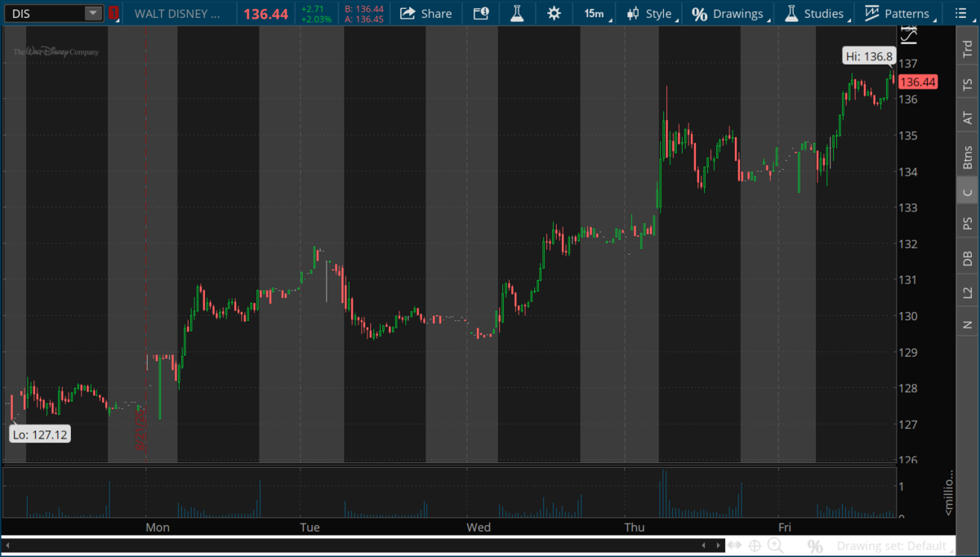Open the PS sidebar tab
The image size is (980, 557).
(968, 224)
